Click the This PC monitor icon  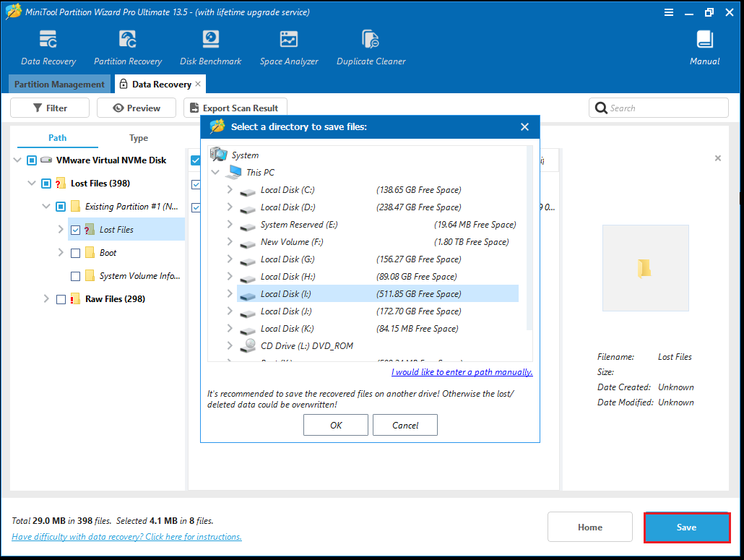pos(235,171)
